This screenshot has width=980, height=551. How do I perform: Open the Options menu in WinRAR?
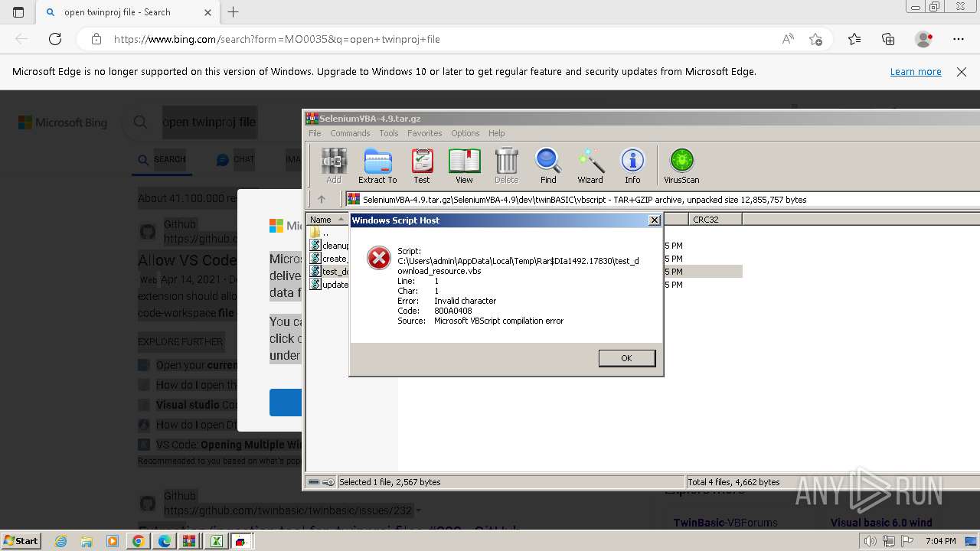coord(465,133)
